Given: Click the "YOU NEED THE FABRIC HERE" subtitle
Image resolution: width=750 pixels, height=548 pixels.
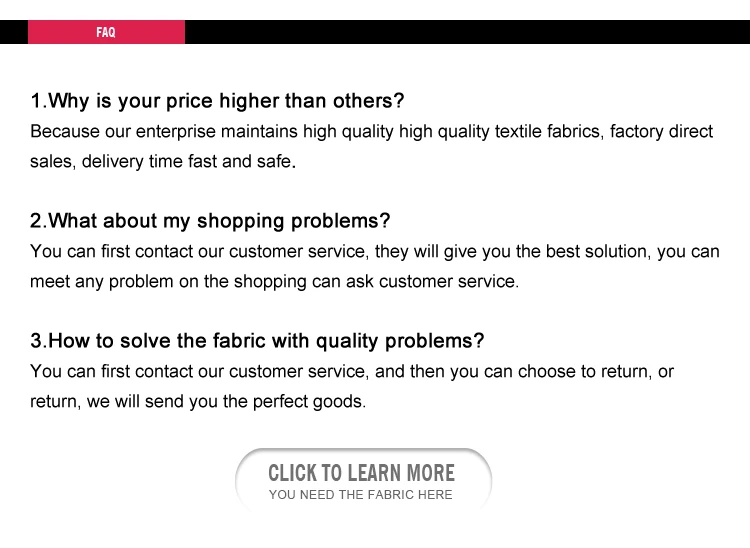Looking at the screenshot, I should coord(360,495).
